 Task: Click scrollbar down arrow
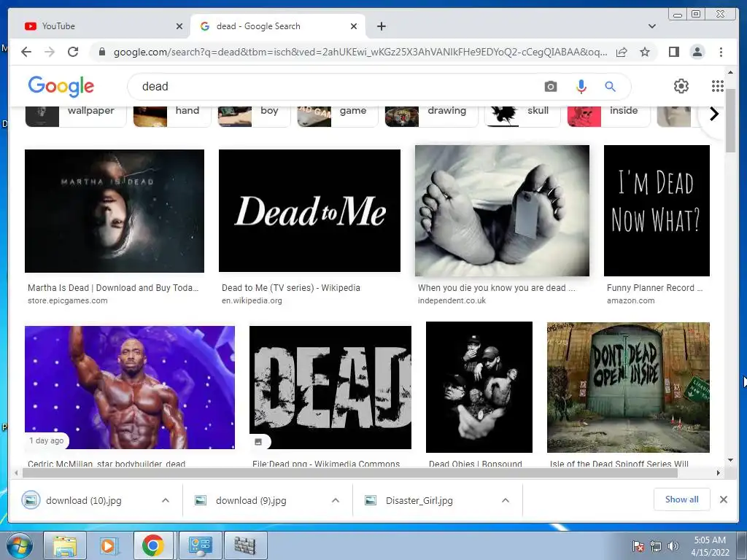(x=730, y=461)
